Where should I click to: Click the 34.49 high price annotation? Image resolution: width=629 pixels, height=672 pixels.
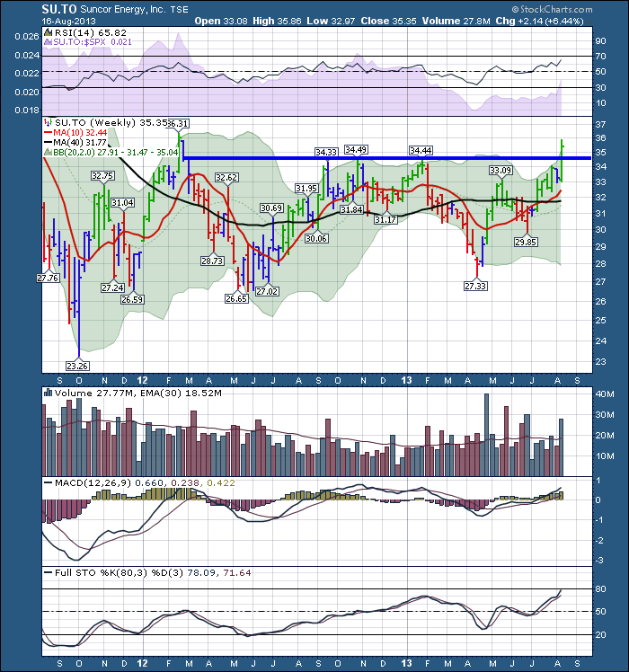pyautogui.click(x=356, y=149)
